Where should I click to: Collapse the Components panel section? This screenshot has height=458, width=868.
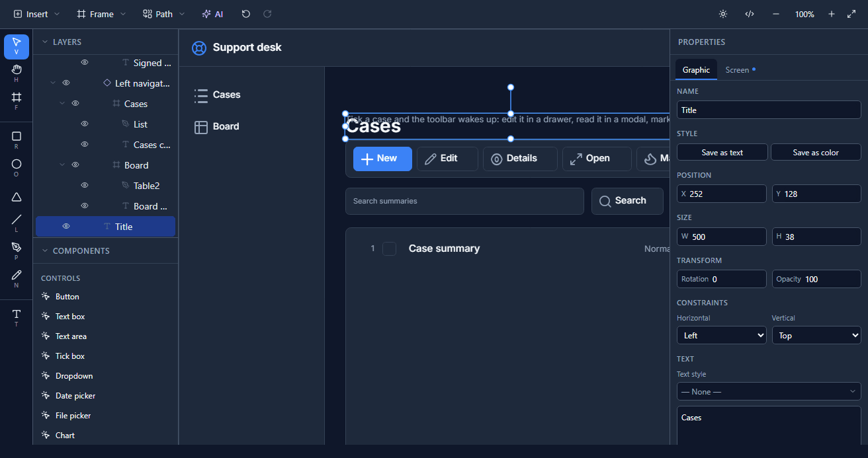click(45, 250)
